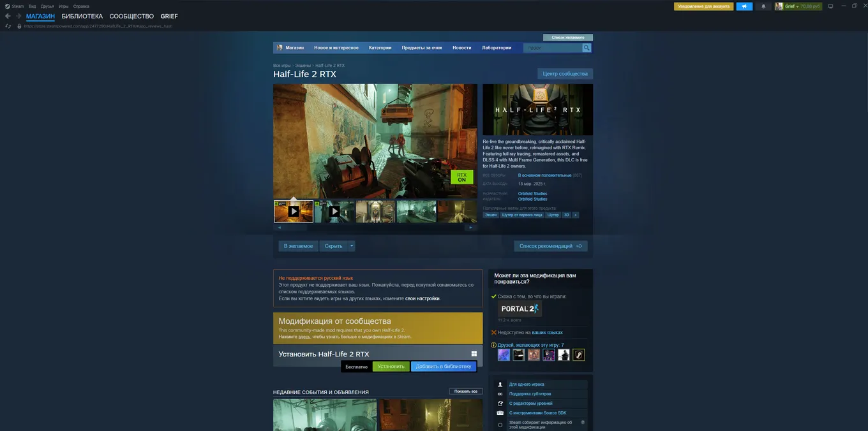868x431 pixels.
Task: Open the Вид menu
Action: click(x=32, y=6)
